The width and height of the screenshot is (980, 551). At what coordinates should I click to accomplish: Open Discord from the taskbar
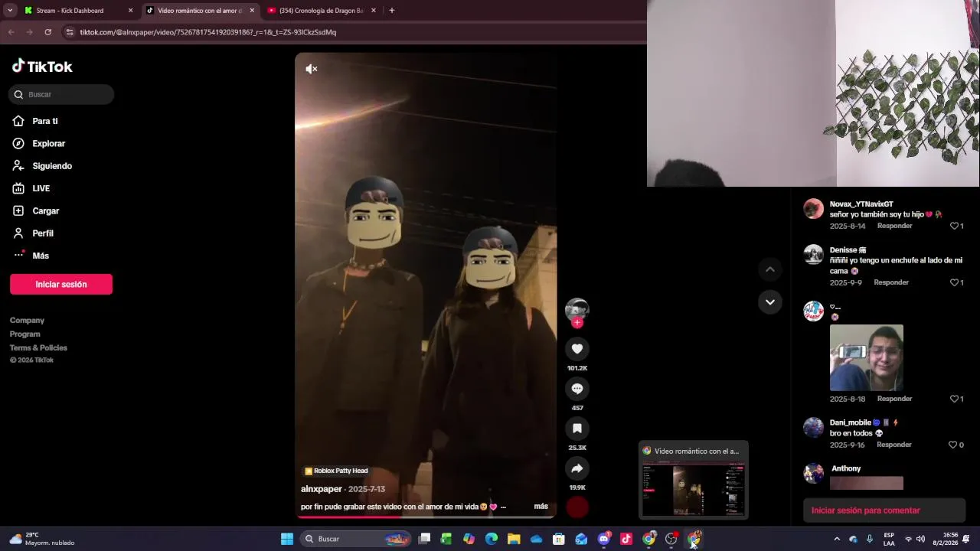pyautogui.click(x=604, y=539)
